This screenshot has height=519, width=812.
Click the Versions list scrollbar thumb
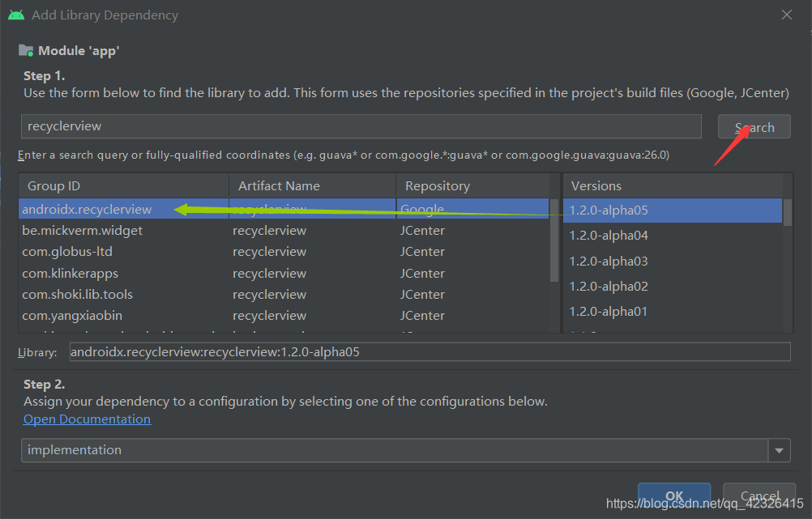(788, 212)
